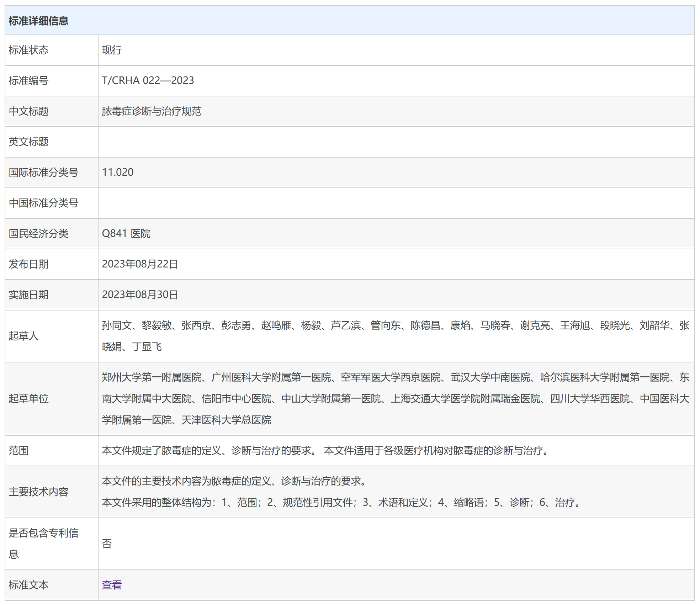Screen dimensions: 700x605
Task: Click the 实施日期 row label
Action: pyautogui.click(x=28, y=295)
